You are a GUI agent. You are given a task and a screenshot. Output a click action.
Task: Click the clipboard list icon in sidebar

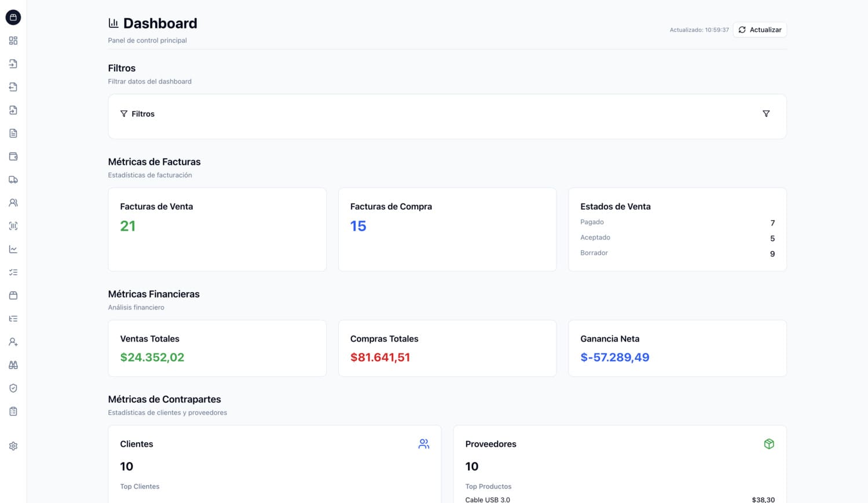pyautogui.click(x=13, y=411)
